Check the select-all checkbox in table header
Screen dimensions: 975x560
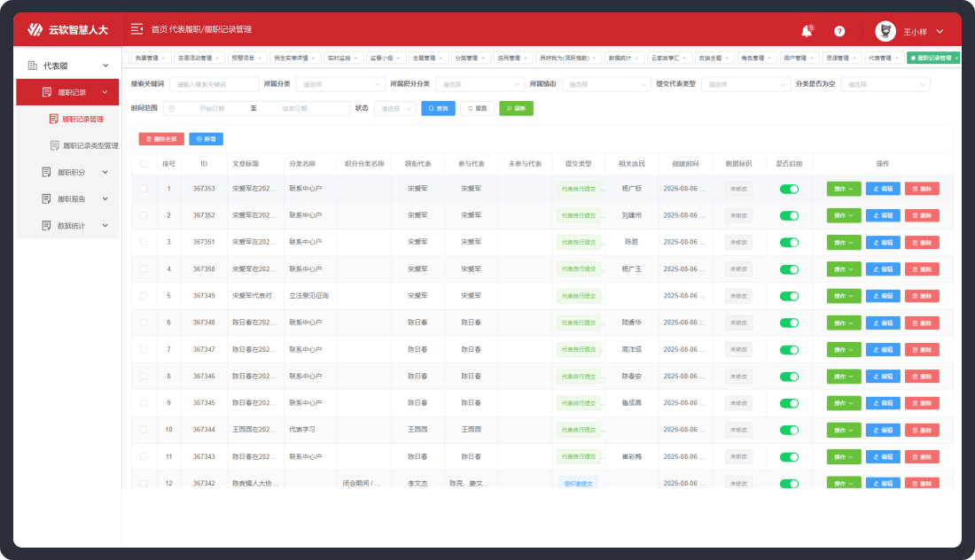coord(144,164)
